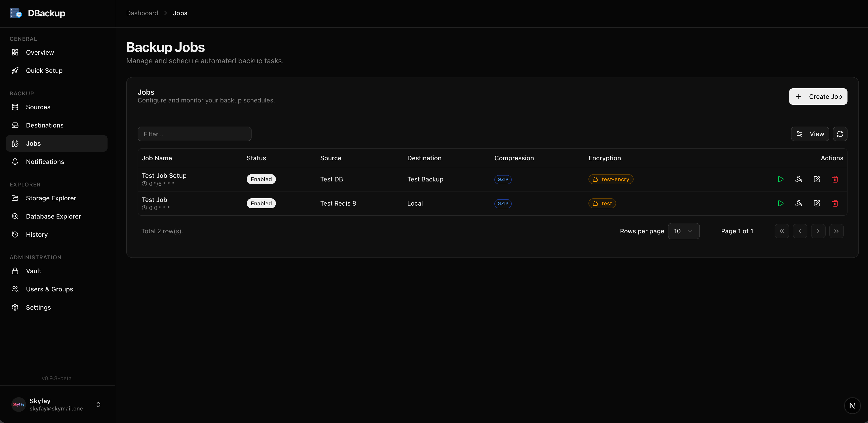Click the Create Job button

pyautogui.click(x=818, y=97)
